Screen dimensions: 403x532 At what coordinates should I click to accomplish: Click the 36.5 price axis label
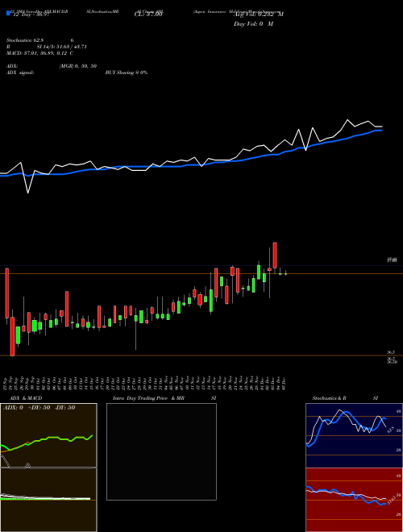click(x=392, y=352)
